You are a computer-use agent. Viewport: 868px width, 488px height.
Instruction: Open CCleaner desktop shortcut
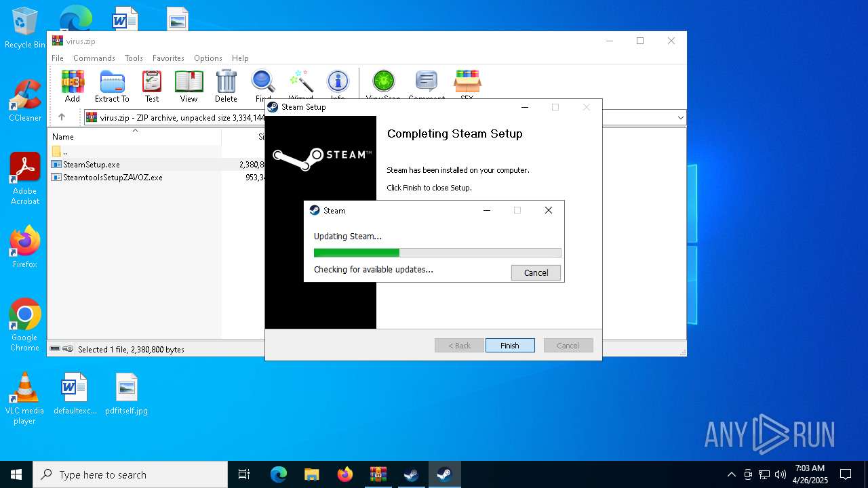click(24, 100)
